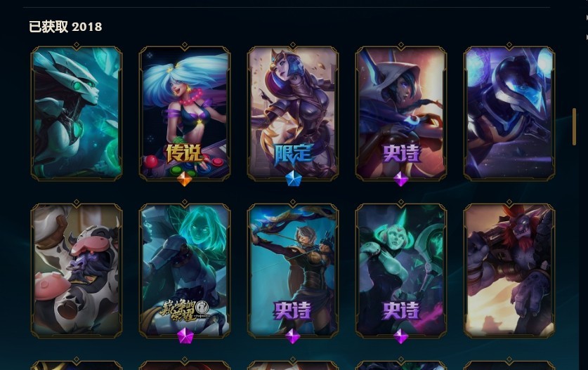Screen dimensions: 588x370
Task: Open the teal robotic woman skin card
Action: pos(77,113)
